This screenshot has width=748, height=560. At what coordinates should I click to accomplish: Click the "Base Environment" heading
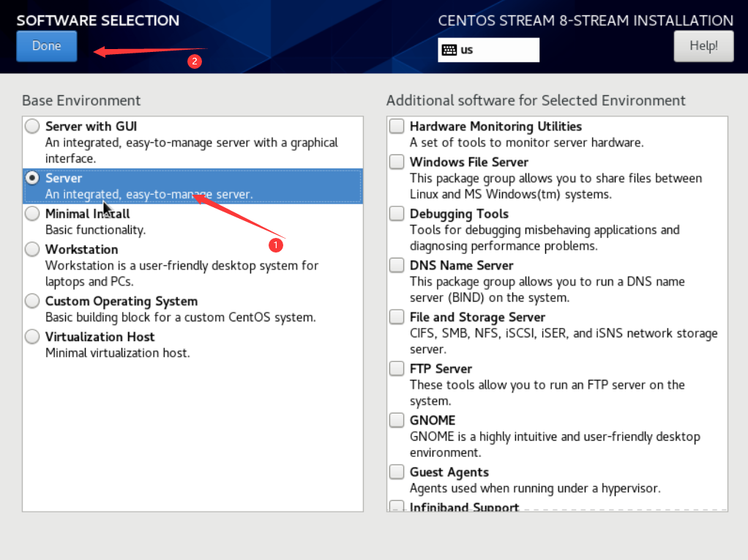81,100
